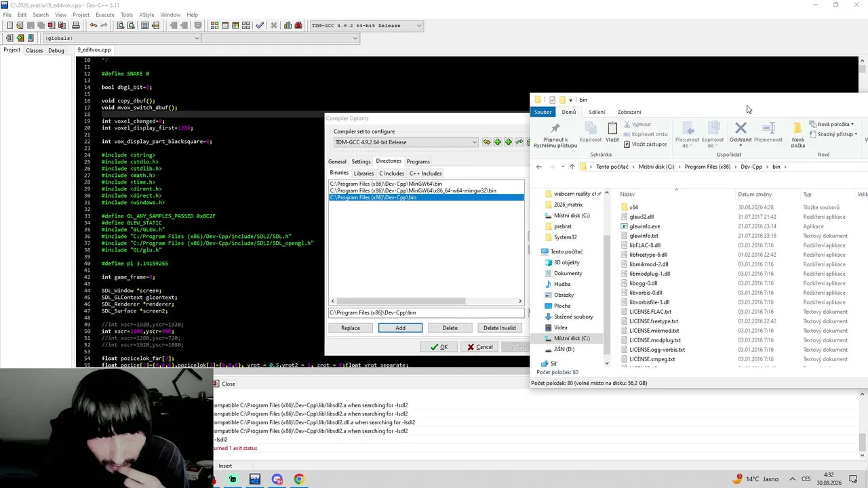Click the Explorer back arrow
This screenshot has width=868, height=488.
coord(538,167)
